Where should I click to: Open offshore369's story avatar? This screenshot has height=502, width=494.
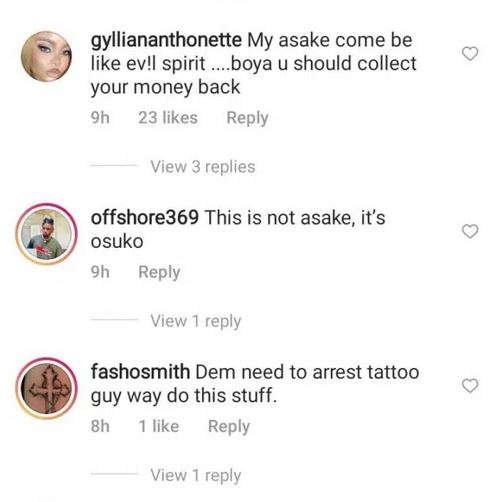[x=46, y=234]
